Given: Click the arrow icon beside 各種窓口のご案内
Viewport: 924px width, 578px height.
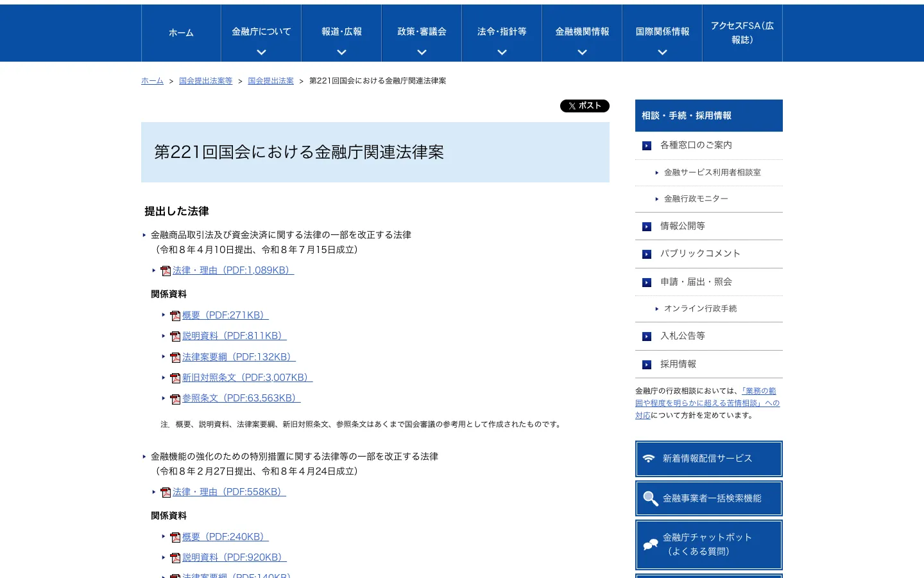Looking at the screenshot, I should tap(647, 146).
